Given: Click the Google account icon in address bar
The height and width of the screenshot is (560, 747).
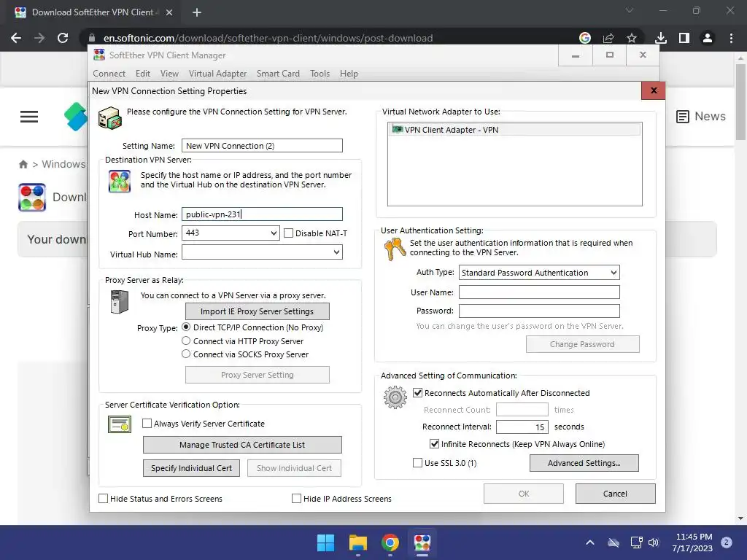Looking at the screenshot, I should [x=585, y=38].
